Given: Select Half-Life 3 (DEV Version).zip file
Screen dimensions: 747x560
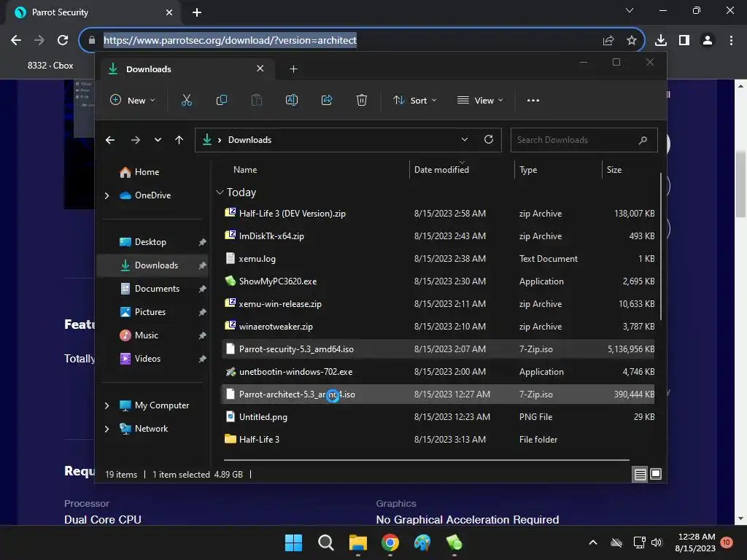Looking at the screenshot, I should 438,214.
